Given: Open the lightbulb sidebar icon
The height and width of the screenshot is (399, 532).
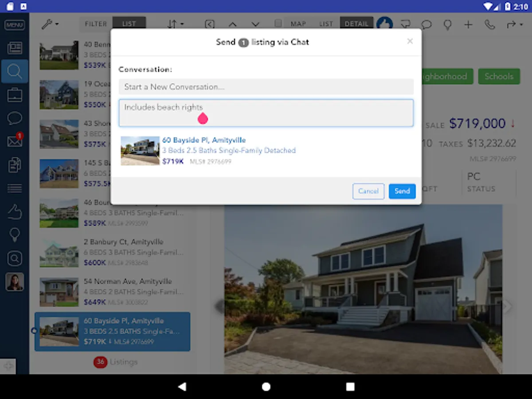Looking at the screenshot, I should tap(15, 235).
